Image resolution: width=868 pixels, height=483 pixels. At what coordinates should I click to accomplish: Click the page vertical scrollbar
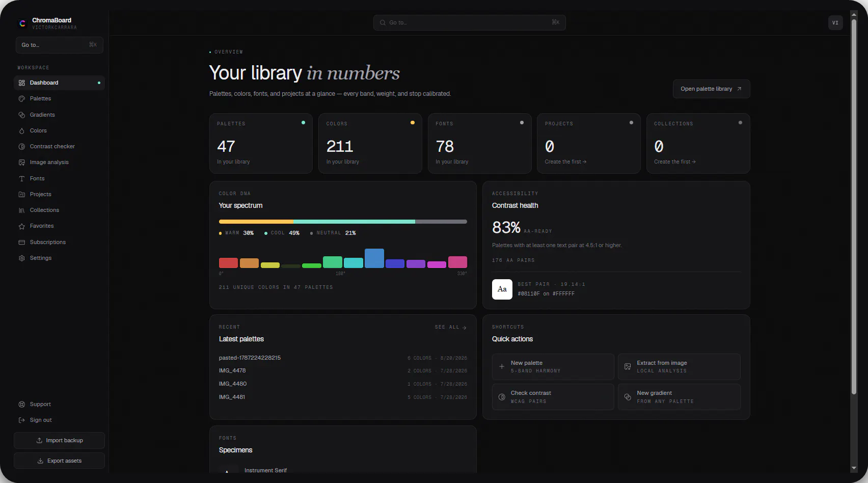[x=854, y=206]
